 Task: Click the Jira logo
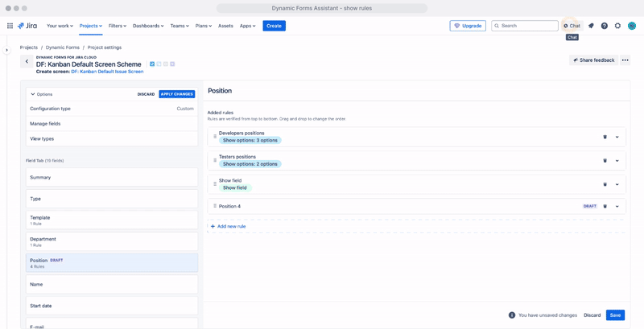(27, 26)
